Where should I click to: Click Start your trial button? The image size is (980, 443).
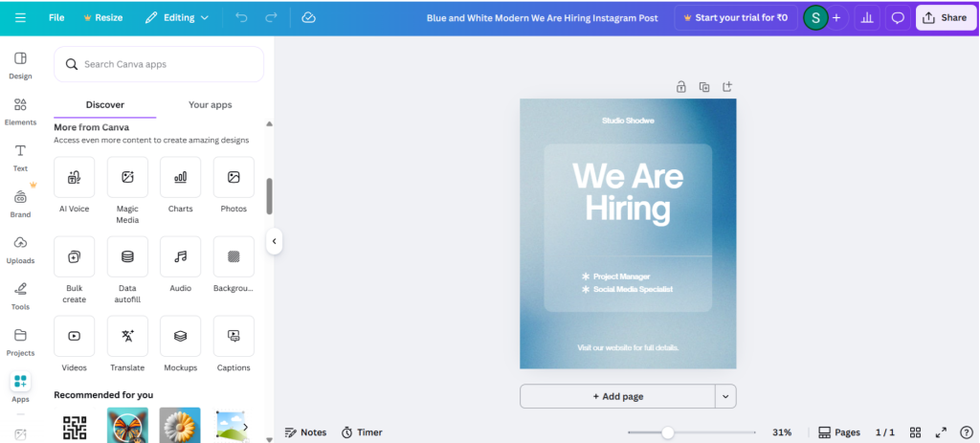(x=736, y=17)
